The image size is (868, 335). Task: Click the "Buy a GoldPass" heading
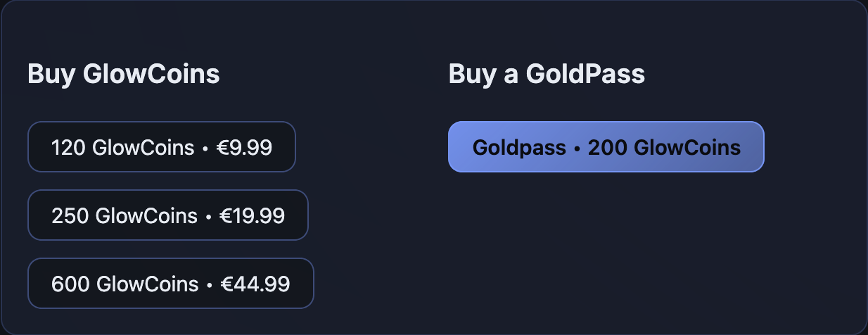(547, 74)
